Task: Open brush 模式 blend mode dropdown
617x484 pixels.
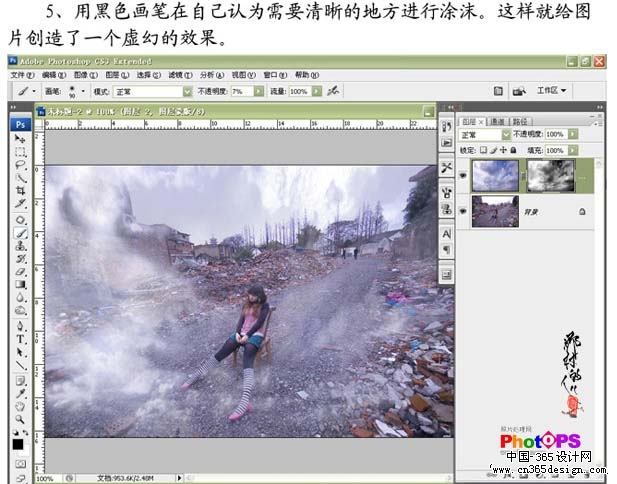Action: click(x=187, y=92)
